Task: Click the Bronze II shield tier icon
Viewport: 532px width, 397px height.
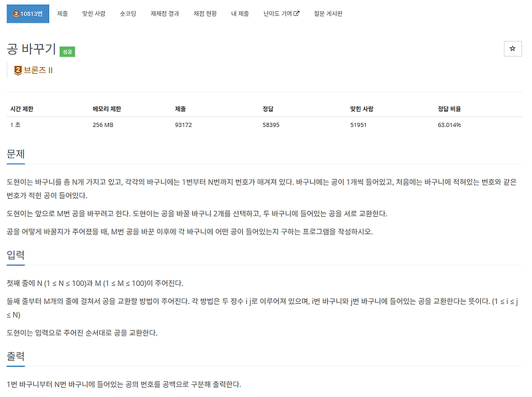Action: (x=17, y=69)
